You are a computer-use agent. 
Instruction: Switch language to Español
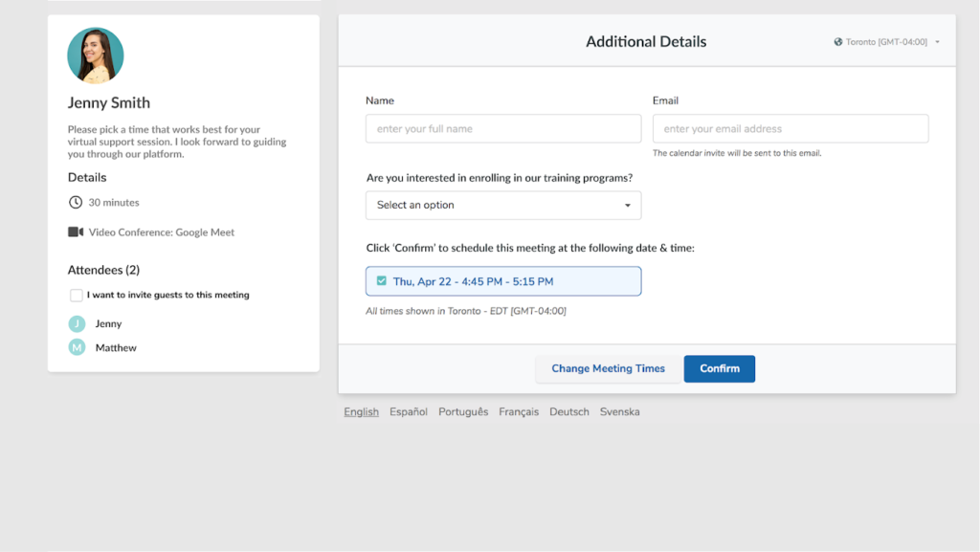click(x=408, y=412)
